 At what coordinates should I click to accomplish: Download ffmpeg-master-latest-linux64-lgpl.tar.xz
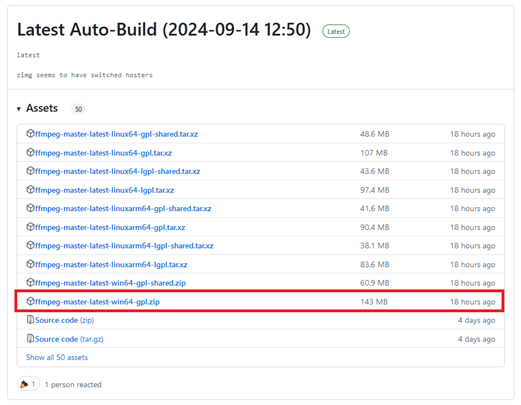(104, 190)
